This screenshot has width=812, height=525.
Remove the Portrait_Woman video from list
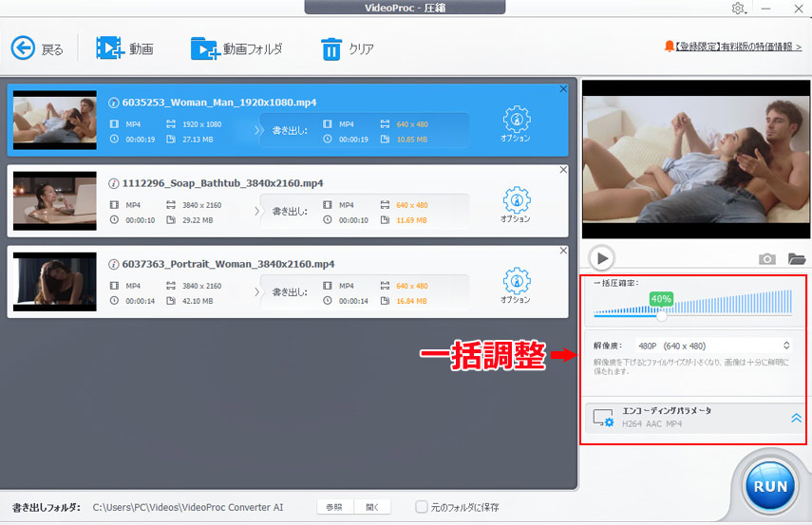[563, 251]
